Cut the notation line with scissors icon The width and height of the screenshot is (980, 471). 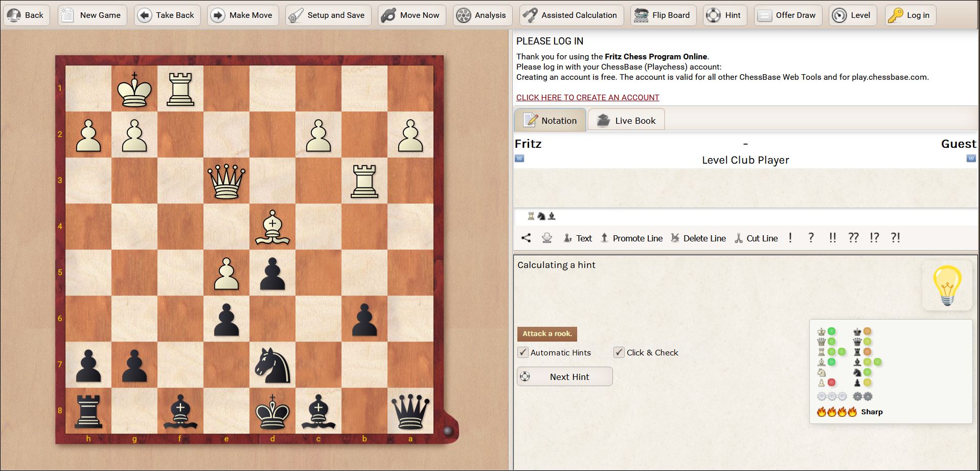tap(756, 238)
